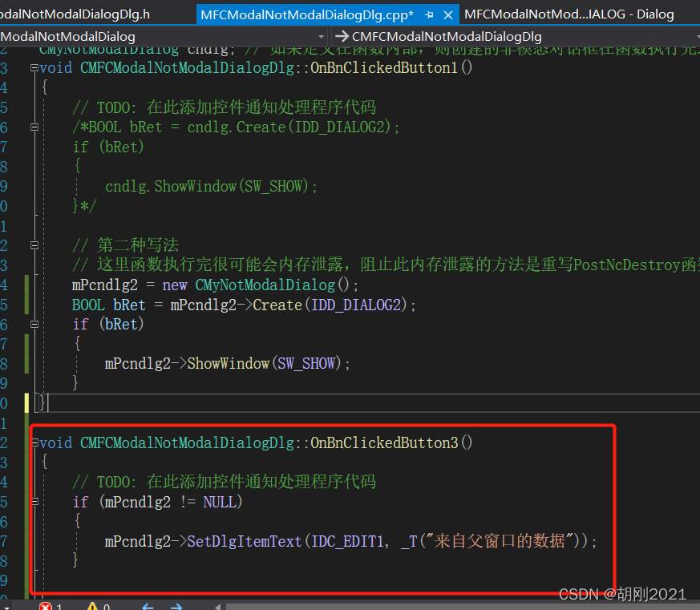Collapse the if (mPcndlg2 != NULL) block
Screen dimensions: 700x610
point(35,502)
